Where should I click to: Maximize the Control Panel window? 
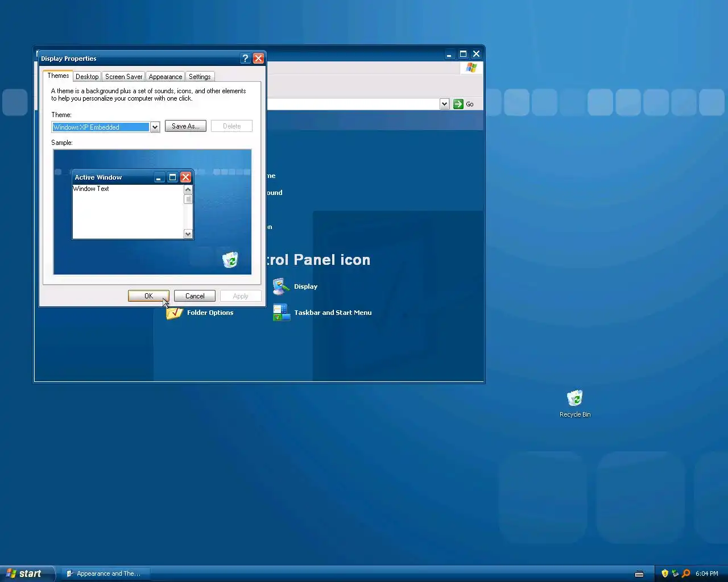(x=463, y=54)
